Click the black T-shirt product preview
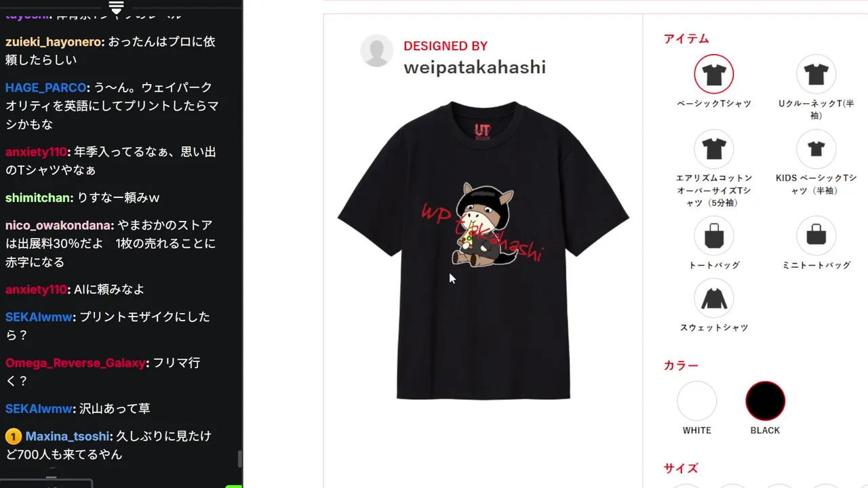Image resolution: width=868 pixels, height=488 pixels. (x=484, y=250)
